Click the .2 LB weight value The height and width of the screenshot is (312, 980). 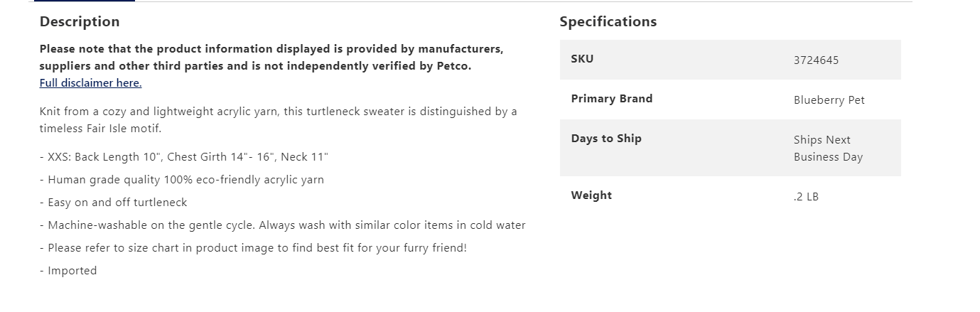[x=806, y=197]
